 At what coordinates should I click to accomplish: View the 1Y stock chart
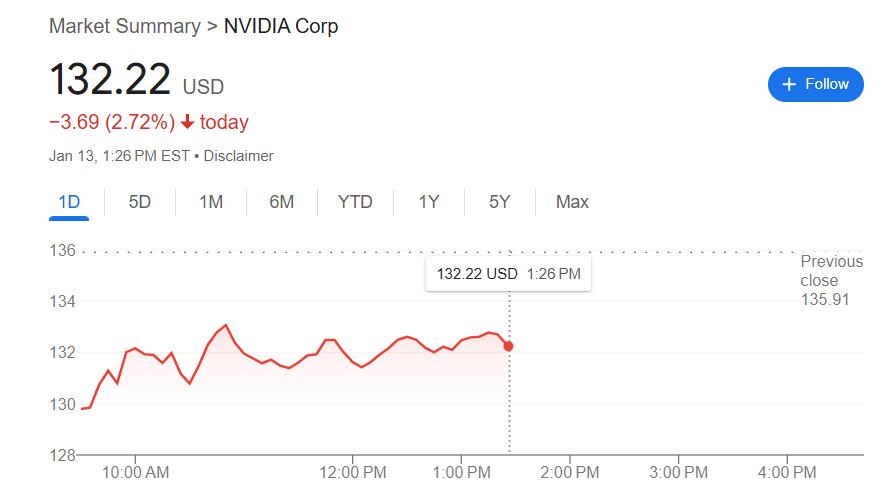pos(429,202)
